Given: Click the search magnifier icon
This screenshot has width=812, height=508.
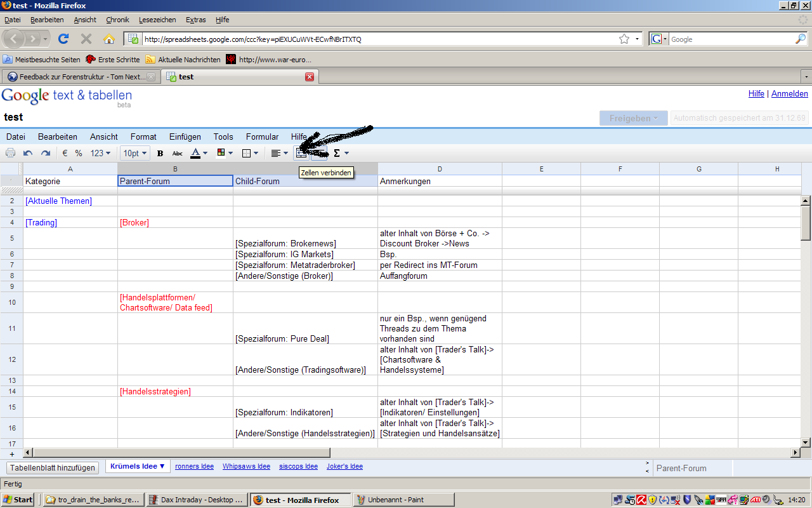Looking at the screenshot, I should pyautogui.click(x=800, y=39).
